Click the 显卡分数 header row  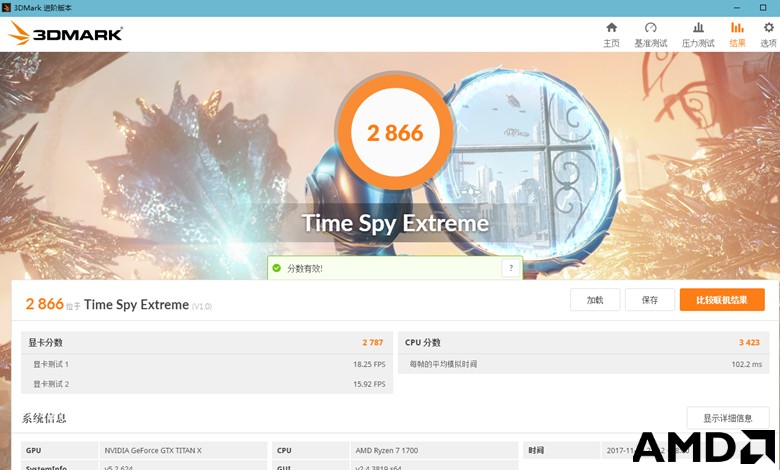tap(206, 342)
